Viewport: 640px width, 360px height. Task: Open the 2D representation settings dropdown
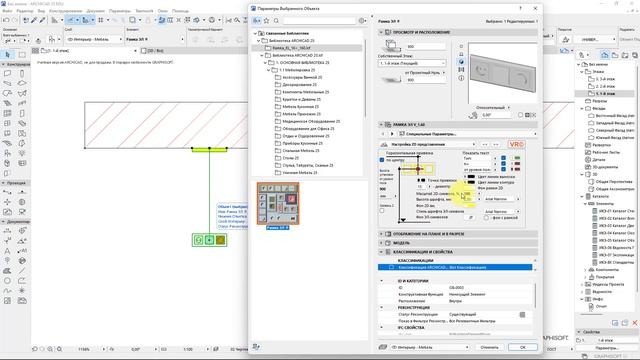(429, 144)
